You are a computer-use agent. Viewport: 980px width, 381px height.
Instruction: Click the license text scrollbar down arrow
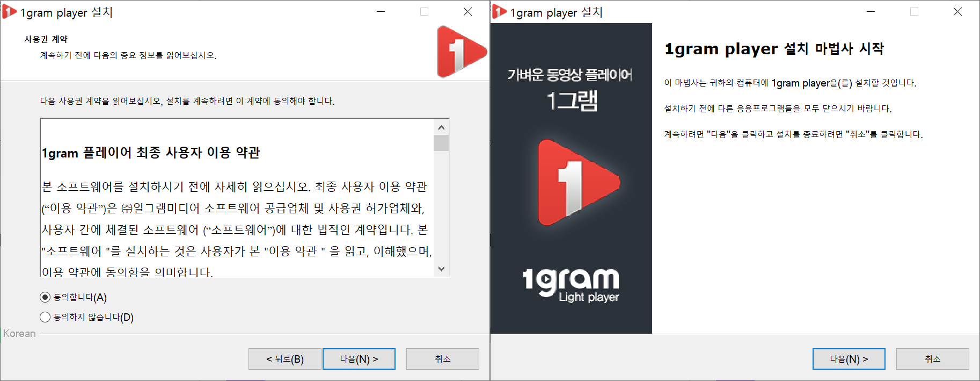coord(441,269)
